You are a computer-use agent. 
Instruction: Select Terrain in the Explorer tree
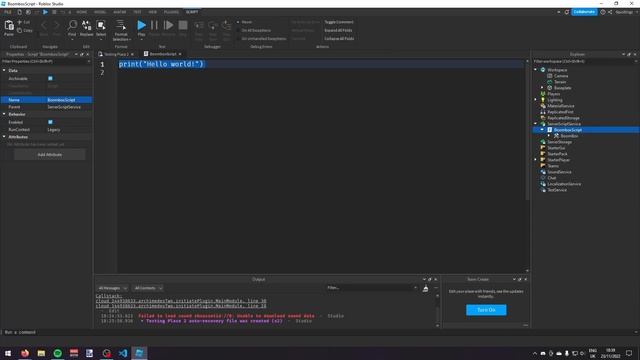560,82
